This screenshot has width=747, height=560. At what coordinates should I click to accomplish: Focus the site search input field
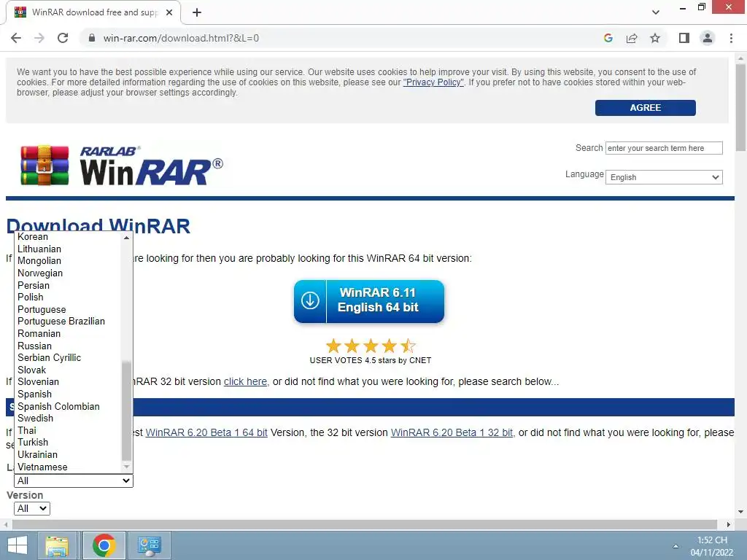[x=664, y=148]
